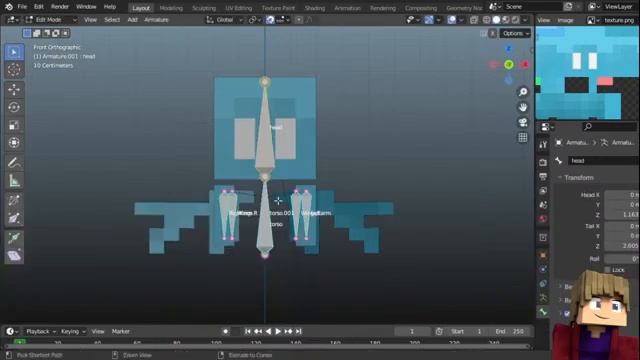
Task: Toggle snapping magnet button
Action: point(270,20)
